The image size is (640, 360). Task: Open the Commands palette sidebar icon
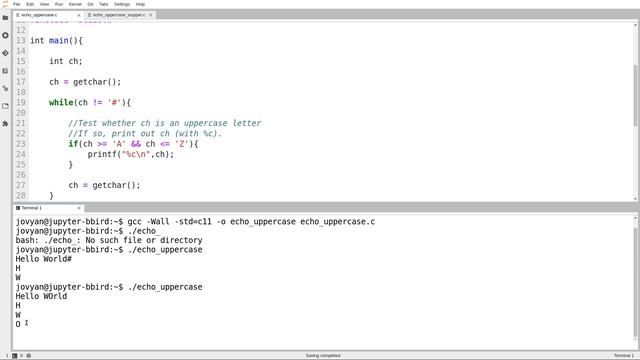pos(5,71)
